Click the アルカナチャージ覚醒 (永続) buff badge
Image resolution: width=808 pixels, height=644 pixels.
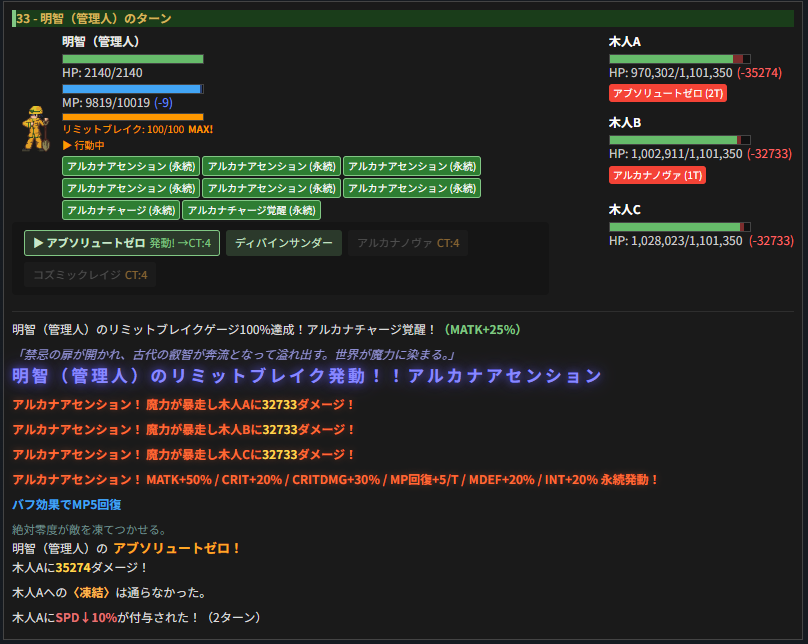coord(250,210)
